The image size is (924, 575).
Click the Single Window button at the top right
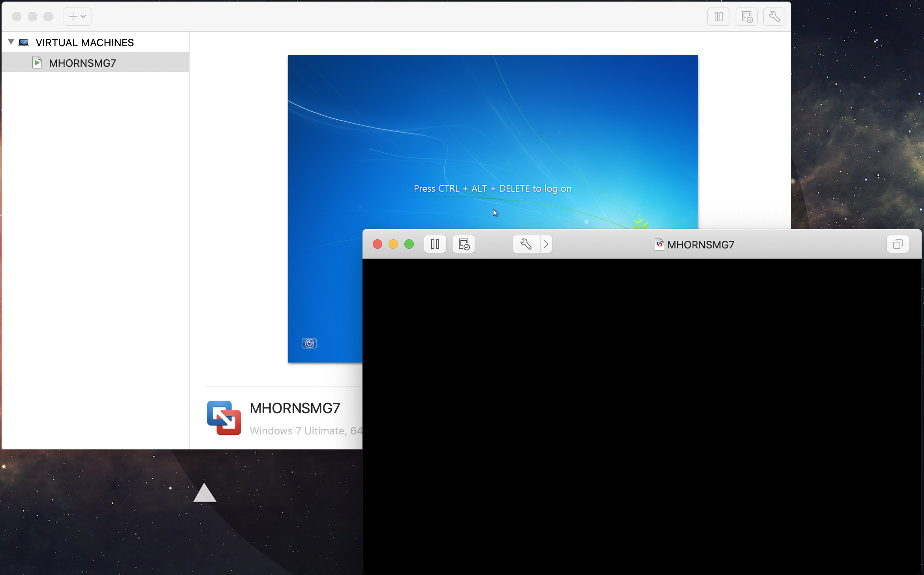point(898,244)
